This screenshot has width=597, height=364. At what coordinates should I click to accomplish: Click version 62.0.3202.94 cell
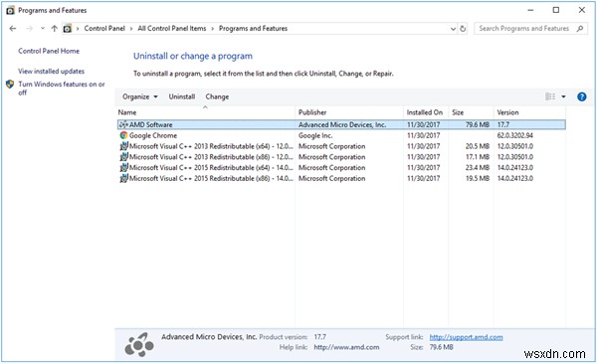(x=514, y=135)
